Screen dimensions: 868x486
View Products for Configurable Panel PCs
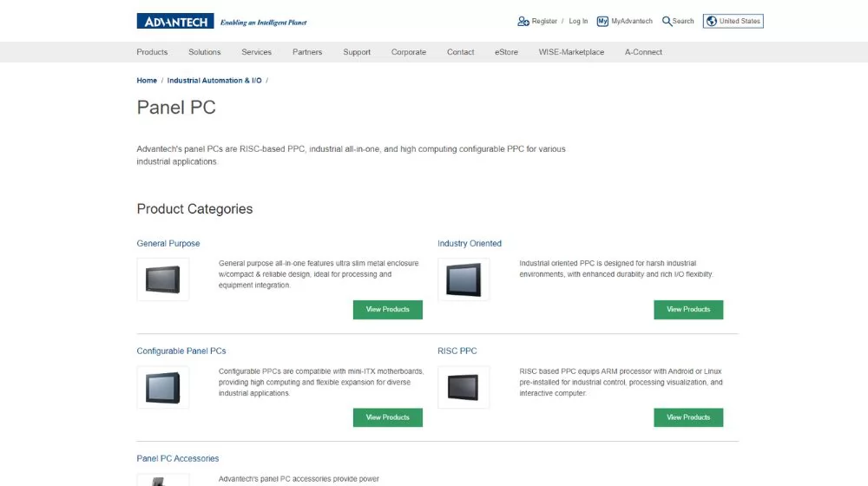387,417
